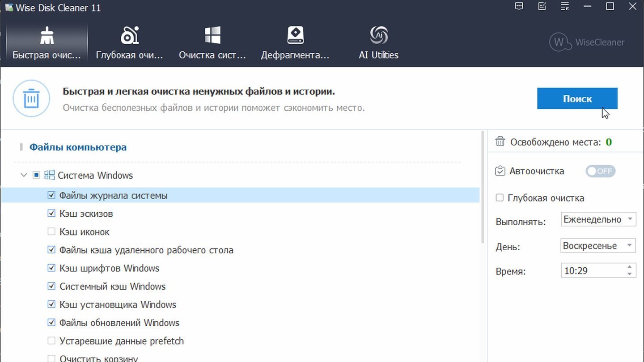Image resolution: width=644 pixels, height=362 pixels.
Task: Open the День Воскресенье dropdown
Action: [598, 246]
